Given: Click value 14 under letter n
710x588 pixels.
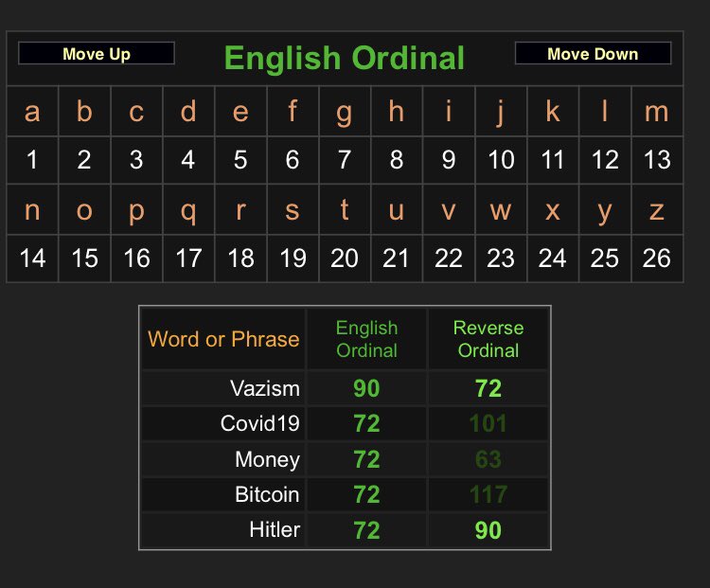Looking at the screenshot, I should click(32, 258).
